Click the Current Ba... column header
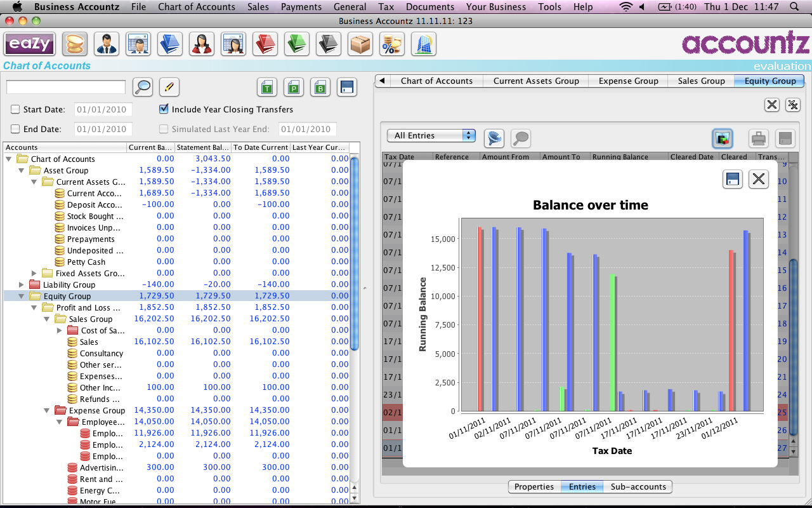The height and width of the screenshot is (508, 812). pyautogui.click(x=150, y=147)
